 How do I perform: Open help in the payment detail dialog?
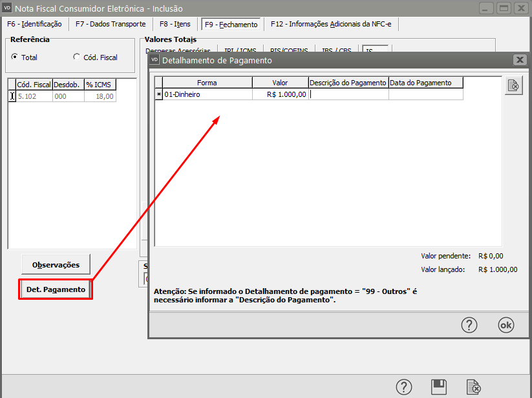(469, 325)
